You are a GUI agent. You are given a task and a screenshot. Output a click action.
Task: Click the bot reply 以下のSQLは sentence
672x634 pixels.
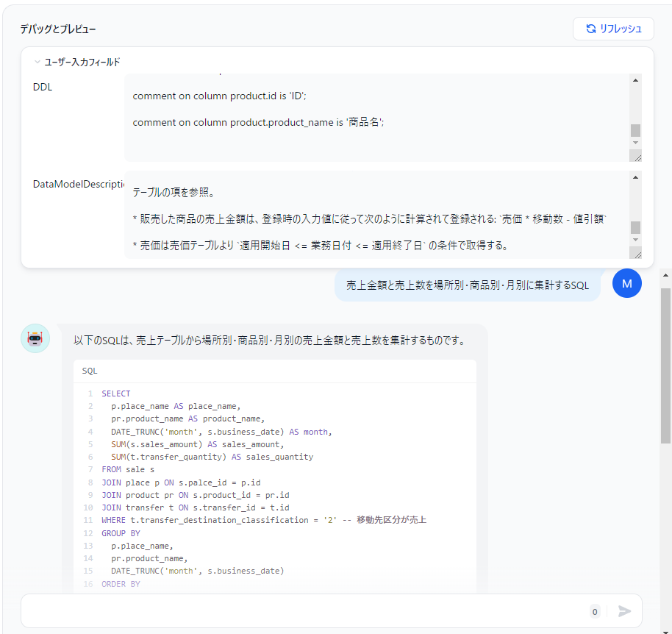pos(270,341)
